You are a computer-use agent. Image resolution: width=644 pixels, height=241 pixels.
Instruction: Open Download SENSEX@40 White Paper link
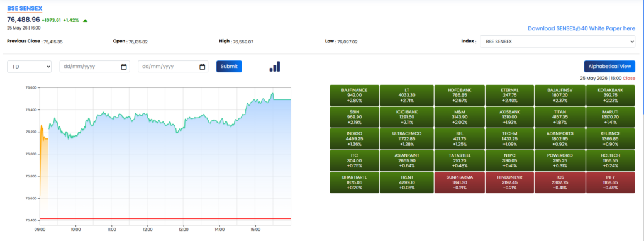tap(582, 29)
